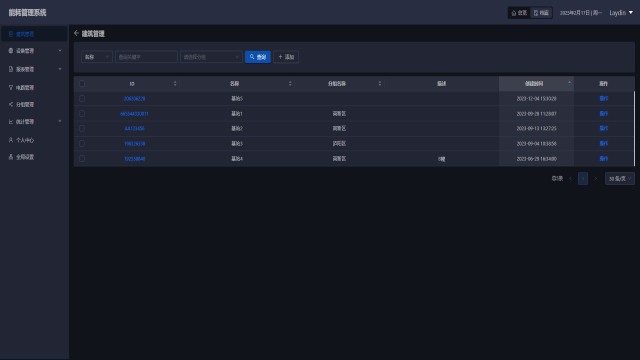The width and height of the screenshot is (640, 360).
Task: Click the 报表管理 document icon in sidebar
Action: pyautogui.click(x=11, y=69)
